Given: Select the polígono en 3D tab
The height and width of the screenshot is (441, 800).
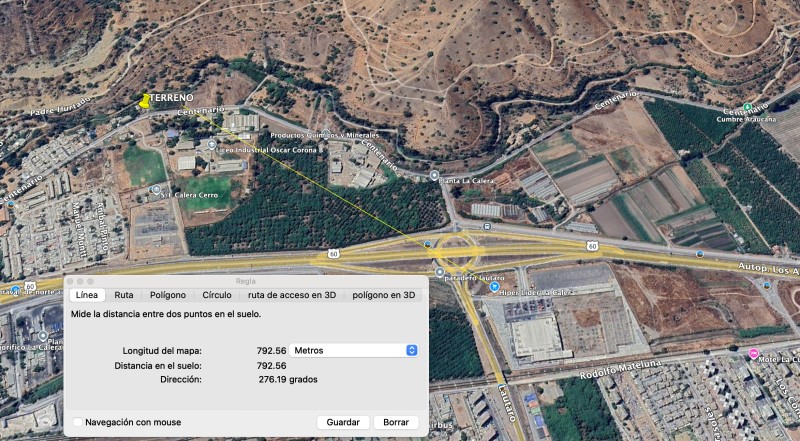Looking at the screenshot, I should [383, 295].
